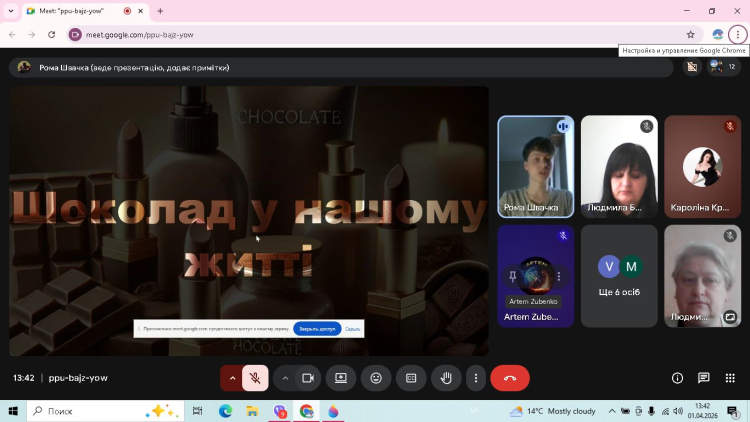The image size is (750, 422).
Task: Click the 'Скрыть' link in sharing bar
Action: point(353,328)
